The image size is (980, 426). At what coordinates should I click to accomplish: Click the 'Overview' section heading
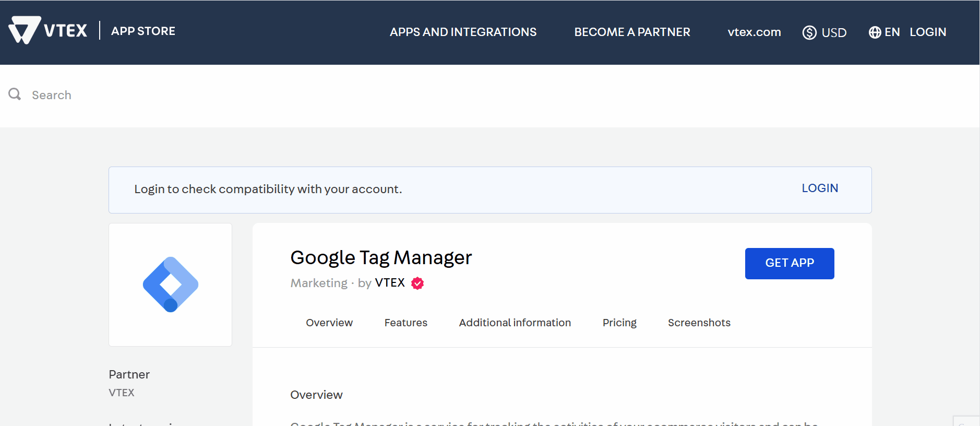[x=316, y=395]
